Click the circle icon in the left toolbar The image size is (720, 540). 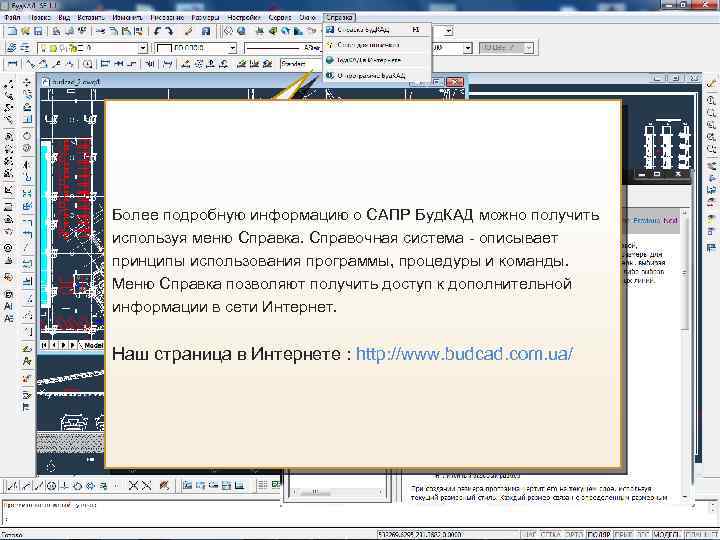[27, 136]
